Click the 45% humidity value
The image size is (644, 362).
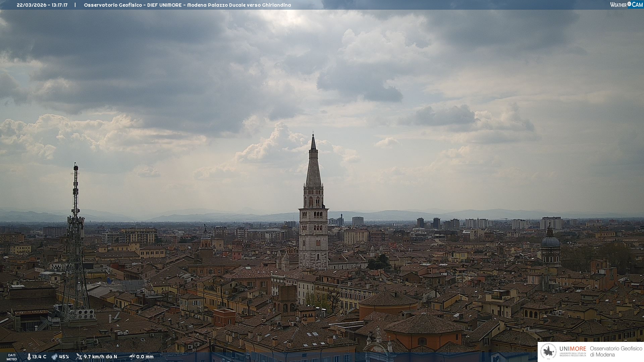[x=64, y=357]
